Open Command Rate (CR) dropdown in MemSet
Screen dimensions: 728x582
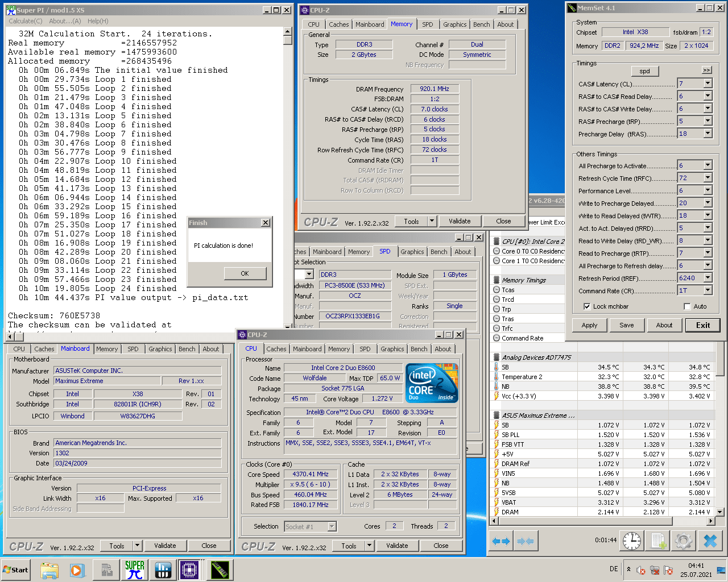(708, 290)
